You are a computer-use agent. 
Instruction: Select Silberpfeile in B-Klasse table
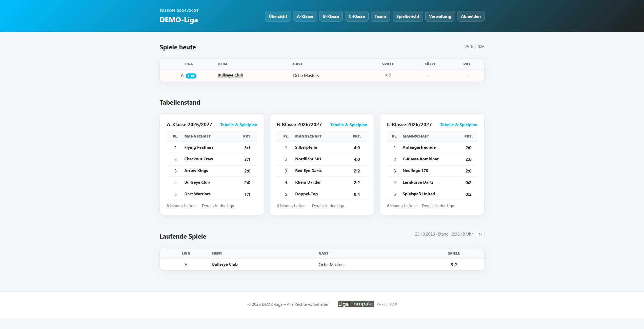306,147
